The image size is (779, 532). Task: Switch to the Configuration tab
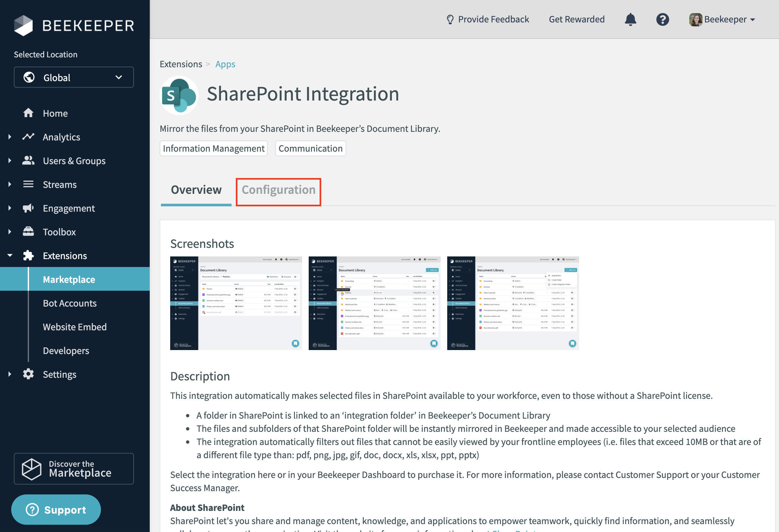[278, 190]
